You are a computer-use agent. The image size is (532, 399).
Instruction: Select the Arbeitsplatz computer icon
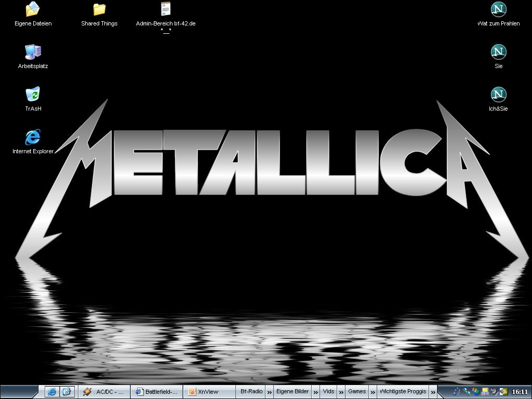(x=33, y=51)
